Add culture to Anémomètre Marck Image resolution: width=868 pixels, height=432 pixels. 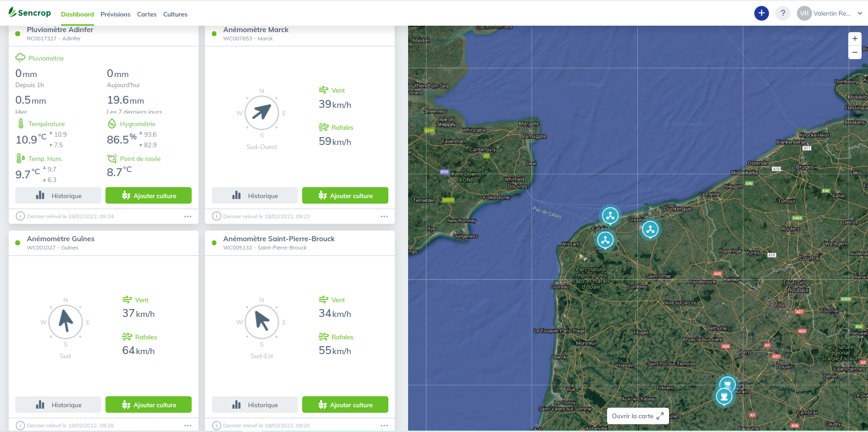click(x=345, y=195)
